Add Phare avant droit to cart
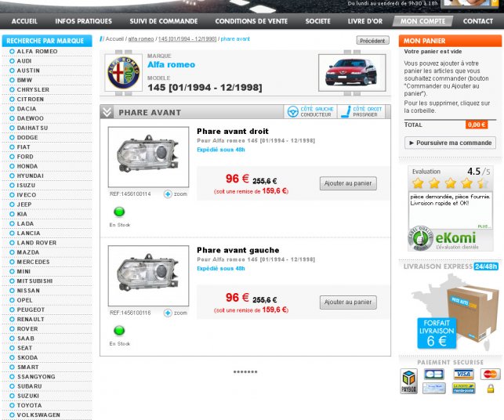The height and width of the screenshot is (420, 504). (348, 183)
